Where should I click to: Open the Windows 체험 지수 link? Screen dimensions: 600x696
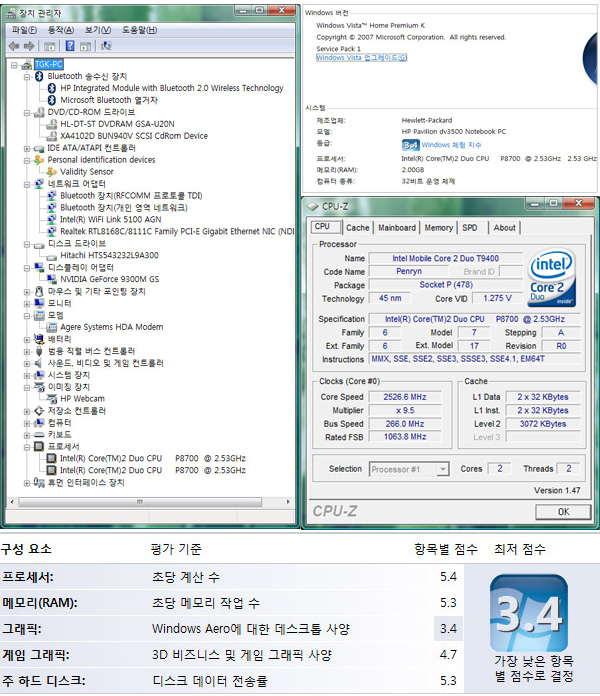(x=451, y=145)
